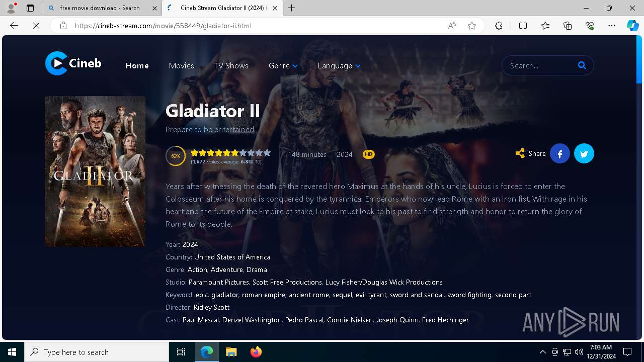Open tab actions menu
This screenshot has width=644, height=362.
coord(30,8)
